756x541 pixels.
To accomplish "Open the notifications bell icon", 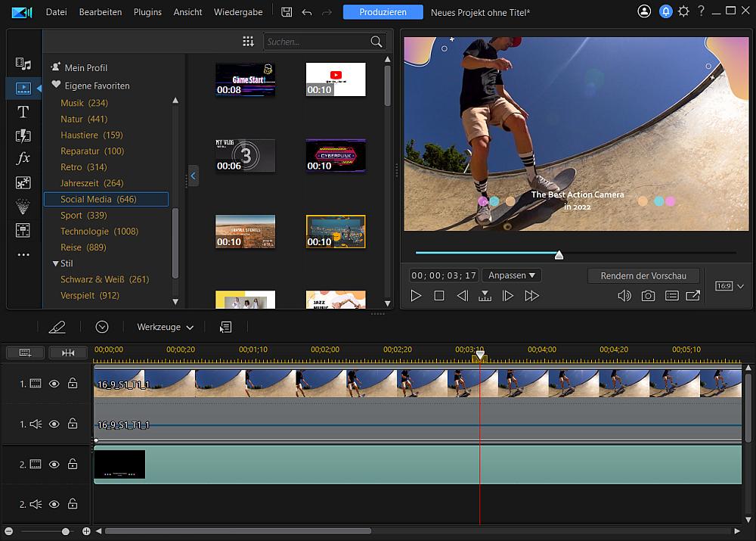I will pyautogui.click(x=665, y=11).
